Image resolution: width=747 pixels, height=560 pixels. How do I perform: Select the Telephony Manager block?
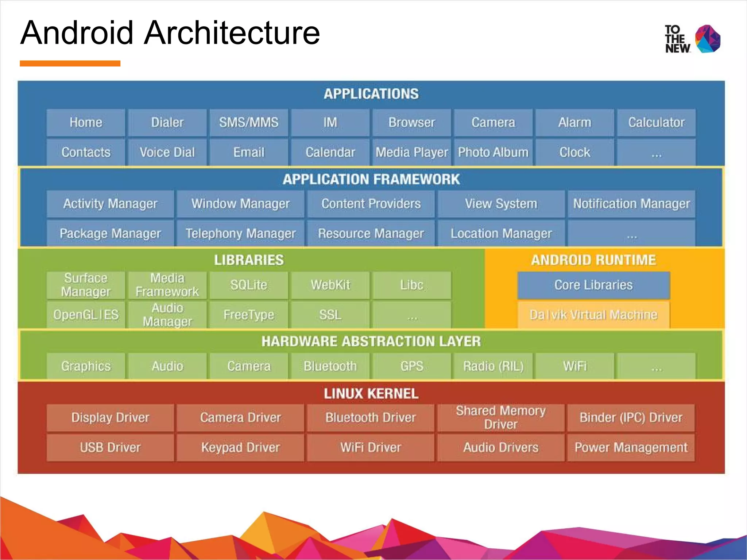click(x=240, y=233)
